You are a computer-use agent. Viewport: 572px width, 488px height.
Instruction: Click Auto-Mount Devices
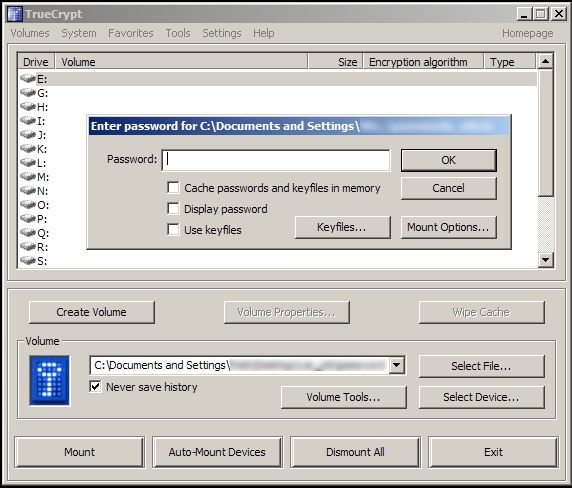coord(217,452)
